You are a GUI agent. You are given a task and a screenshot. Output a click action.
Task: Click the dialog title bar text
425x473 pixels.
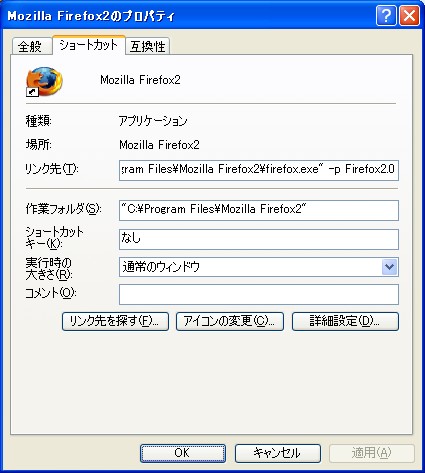tap(91, 16)
